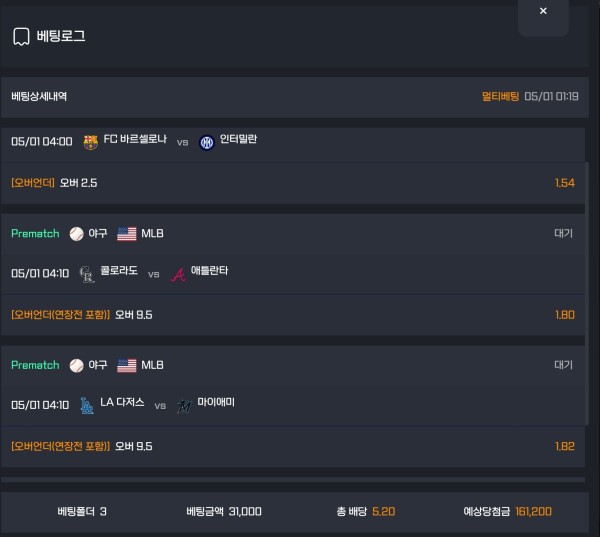
Task: Select the orange multi-bet label 멀티베팅
Action: click(x=500, y=96)
